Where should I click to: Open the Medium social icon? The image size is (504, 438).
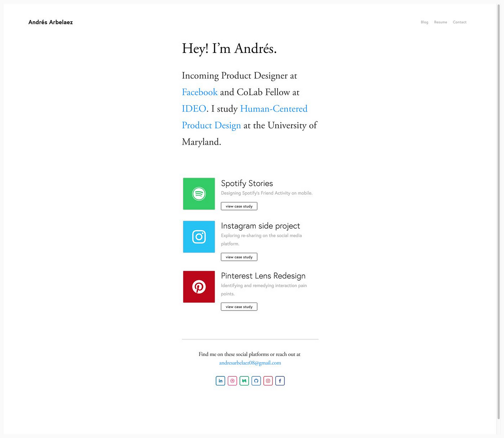point(244,381)
